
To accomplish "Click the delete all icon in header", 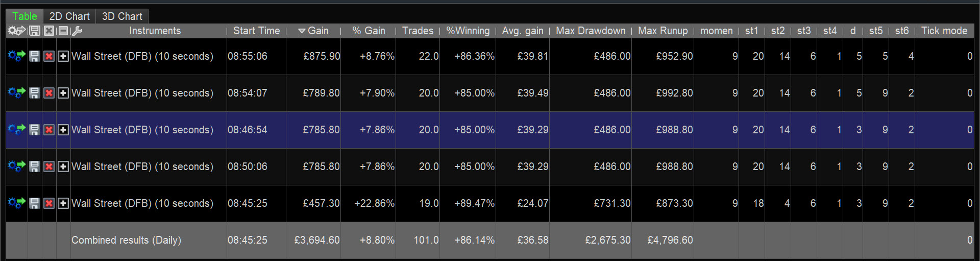I will tap(49, 31).
